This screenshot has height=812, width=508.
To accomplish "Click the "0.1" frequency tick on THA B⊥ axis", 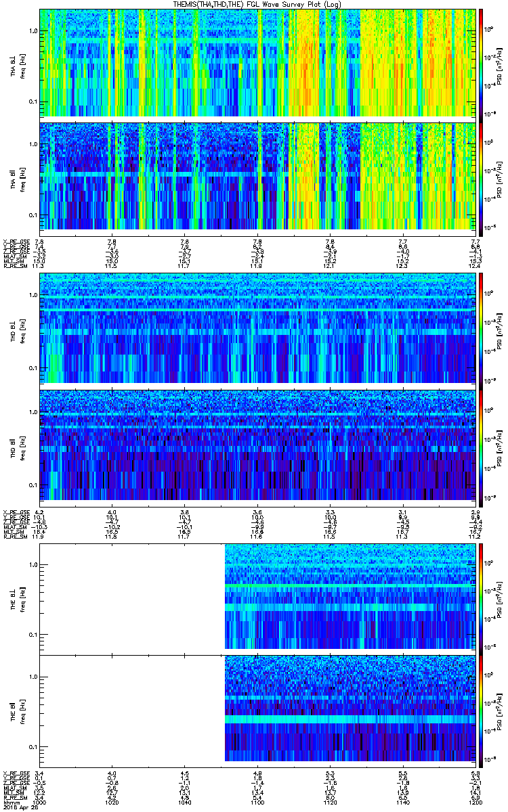I will [33, 102].
